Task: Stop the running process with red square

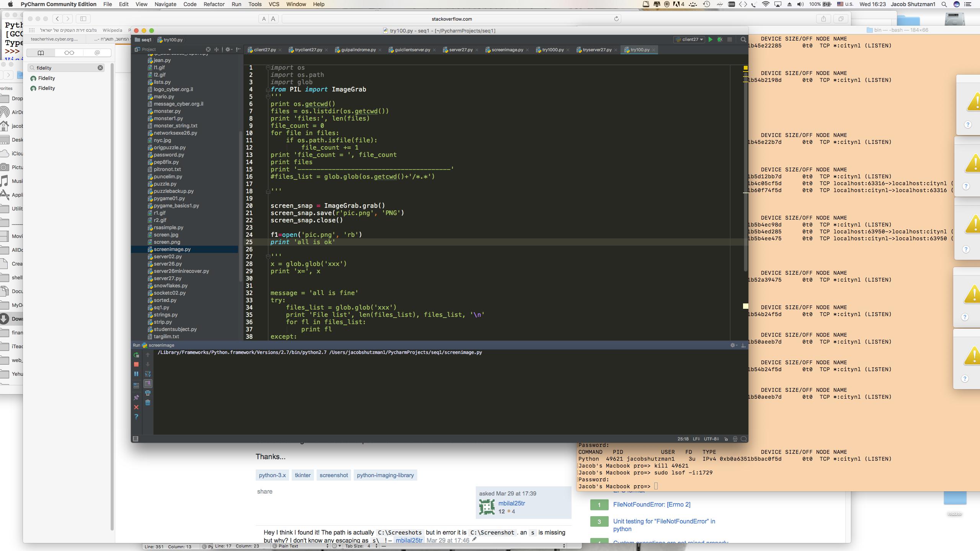Action: [136, 364]
